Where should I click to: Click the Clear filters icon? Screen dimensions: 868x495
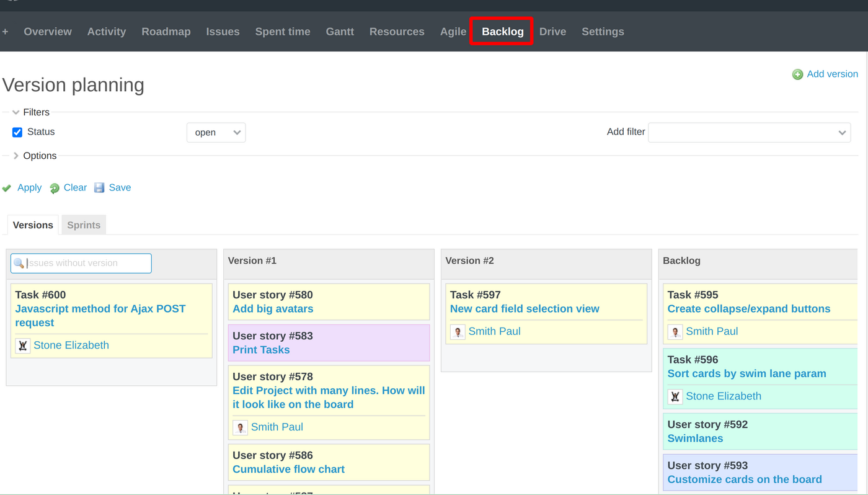coord(54,187)
